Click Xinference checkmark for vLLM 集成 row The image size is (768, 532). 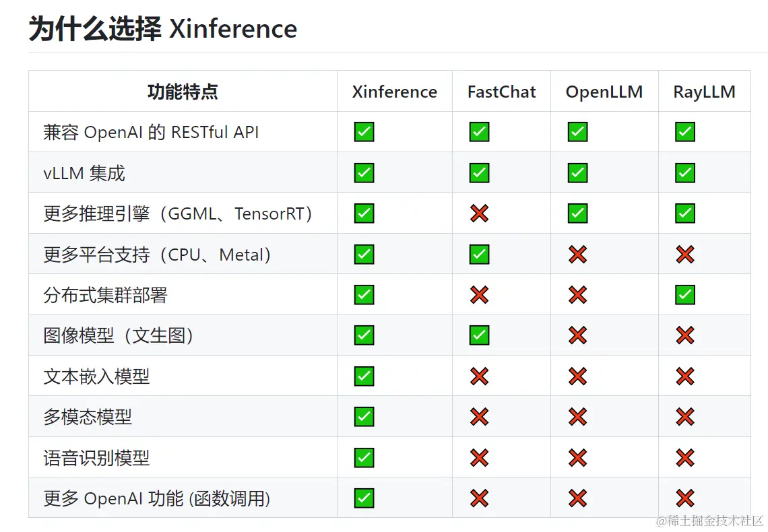point(364,173)
